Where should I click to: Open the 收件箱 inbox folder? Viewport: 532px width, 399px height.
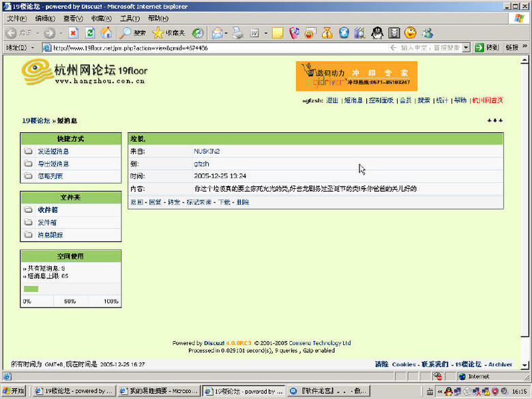(x=47, y=210)
